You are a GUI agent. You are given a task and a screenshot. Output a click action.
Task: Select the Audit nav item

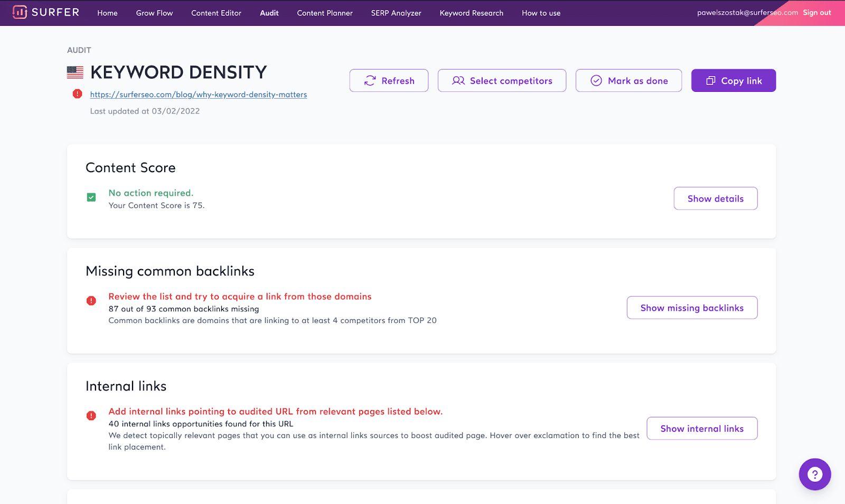pos(269,13)
